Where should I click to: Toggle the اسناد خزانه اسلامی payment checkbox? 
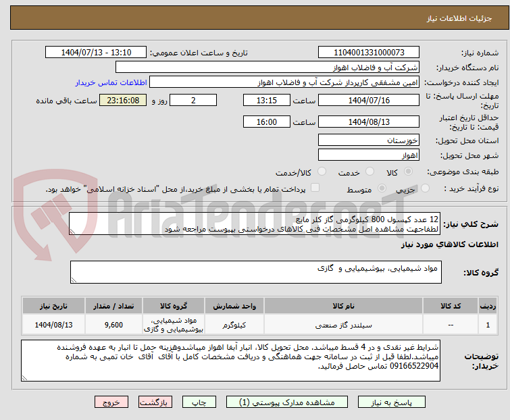click(315, 188)
